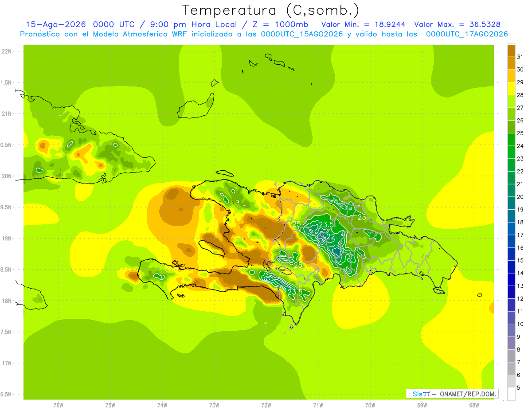532x411 pixels.
Task: Click the "21N" latitude axis label
Action: (x=7, y=114)
